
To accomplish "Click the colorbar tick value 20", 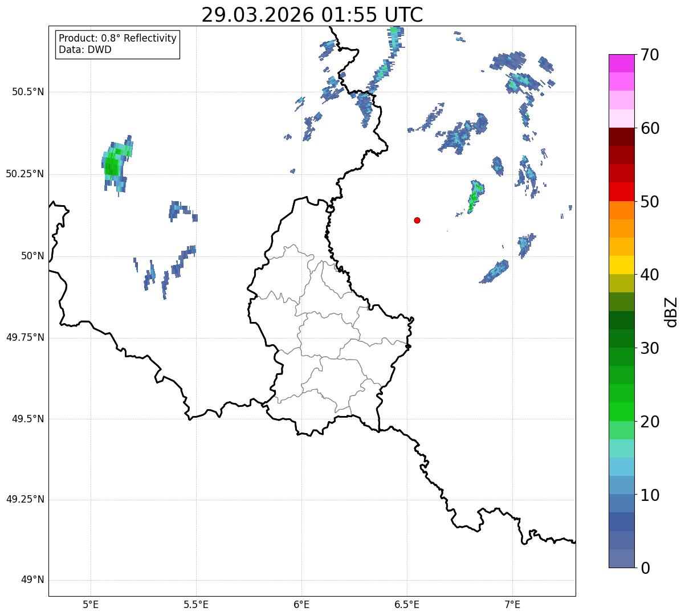I will click(650, 422).
